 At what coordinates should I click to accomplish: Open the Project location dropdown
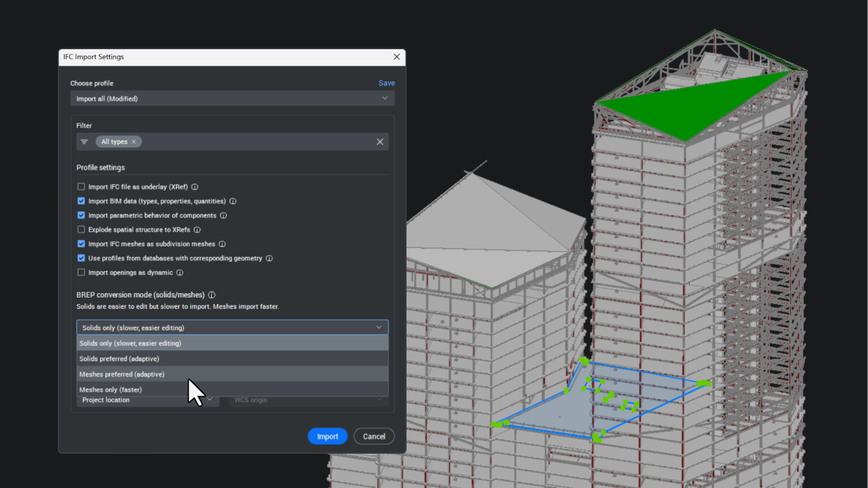pos(148,400)
